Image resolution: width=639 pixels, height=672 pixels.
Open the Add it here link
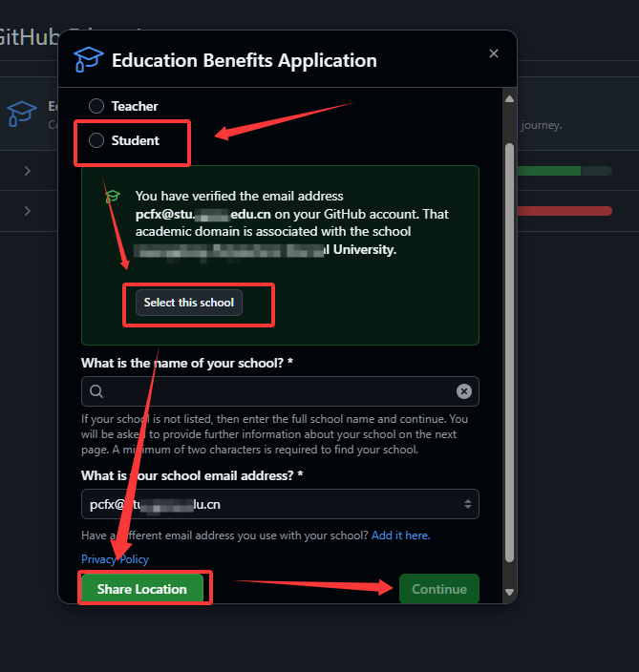pos(400,535)
